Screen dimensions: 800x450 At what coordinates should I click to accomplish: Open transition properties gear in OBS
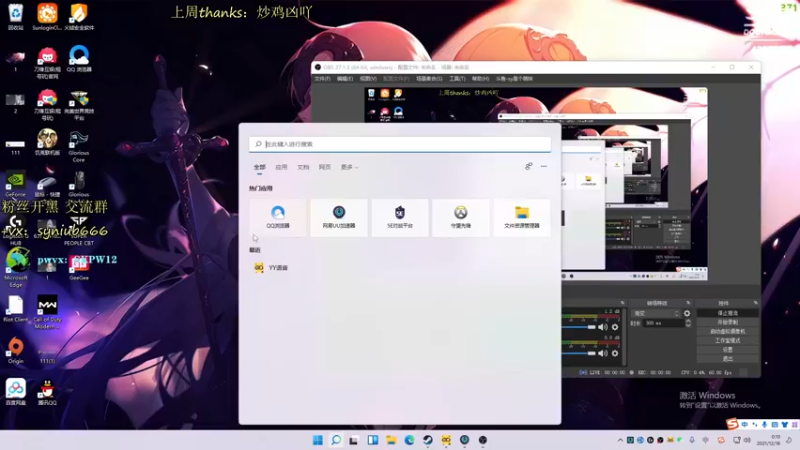point(687,313)
